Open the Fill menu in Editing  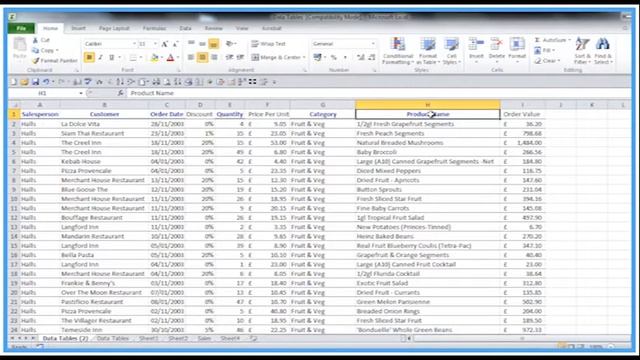pyautogui.click(x=545, y=50)
